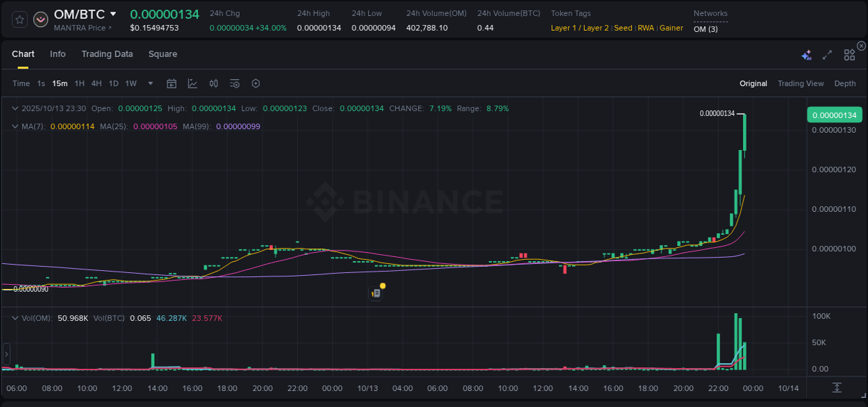Toggle the favorite star for OM/BTC
868x407 pixels.
tap(19, 19)
